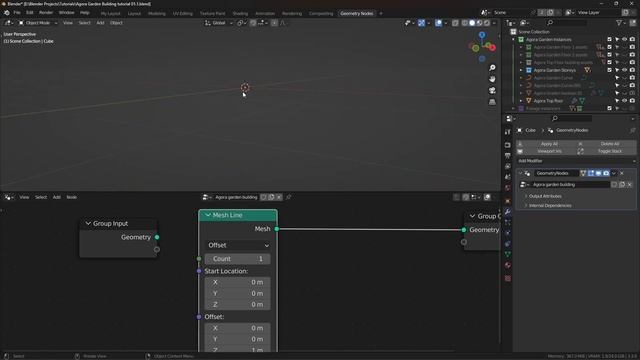Open the Modifiers wrench tab icon
The width and height of the screenshot is (640, 360).
click(x=507, y=212)
